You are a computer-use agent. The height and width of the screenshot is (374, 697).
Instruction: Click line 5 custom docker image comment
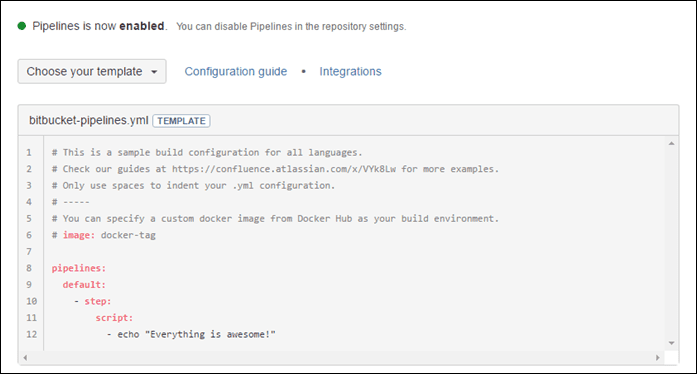tap(275, 218)
